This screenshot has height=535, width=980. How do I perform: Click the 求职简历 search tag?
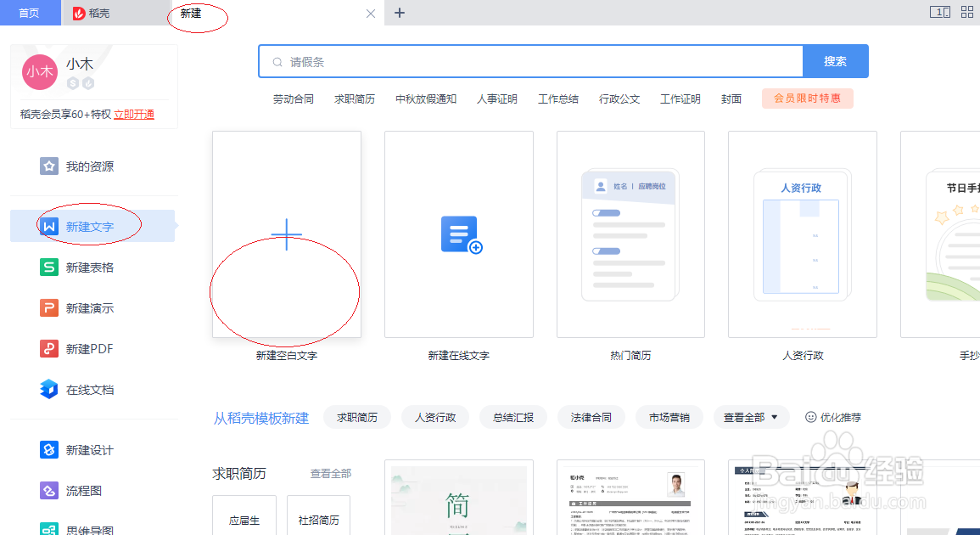[355, 99]
